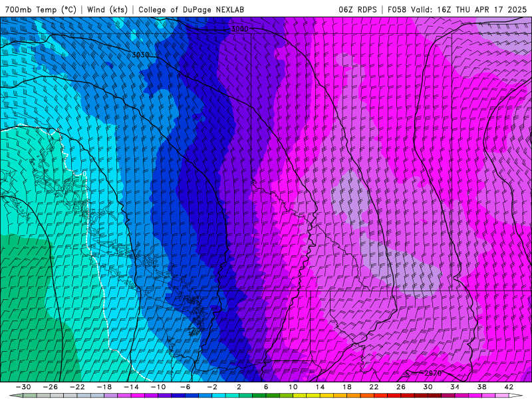Click the -18 legend value

(x=104, y=387)
